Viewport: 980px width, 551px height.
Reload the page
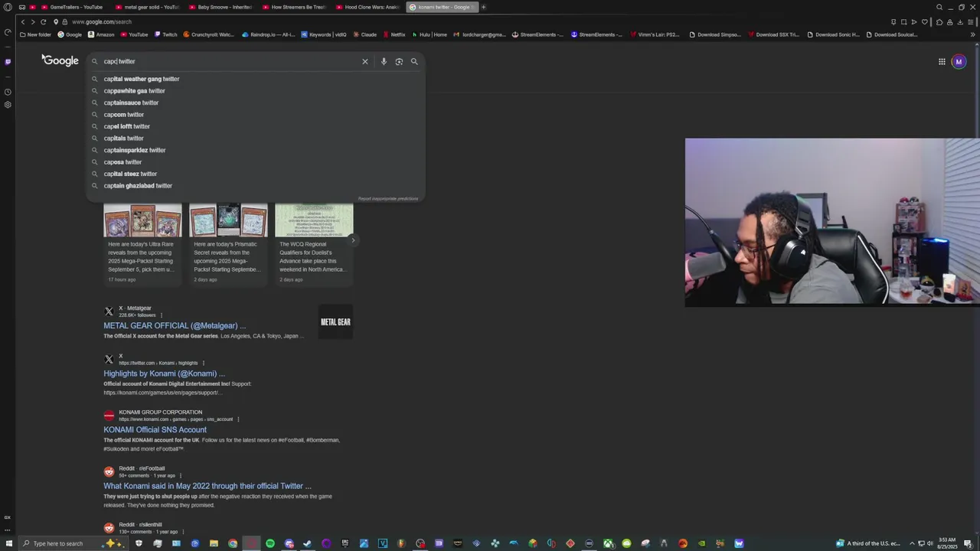(43, 21)
